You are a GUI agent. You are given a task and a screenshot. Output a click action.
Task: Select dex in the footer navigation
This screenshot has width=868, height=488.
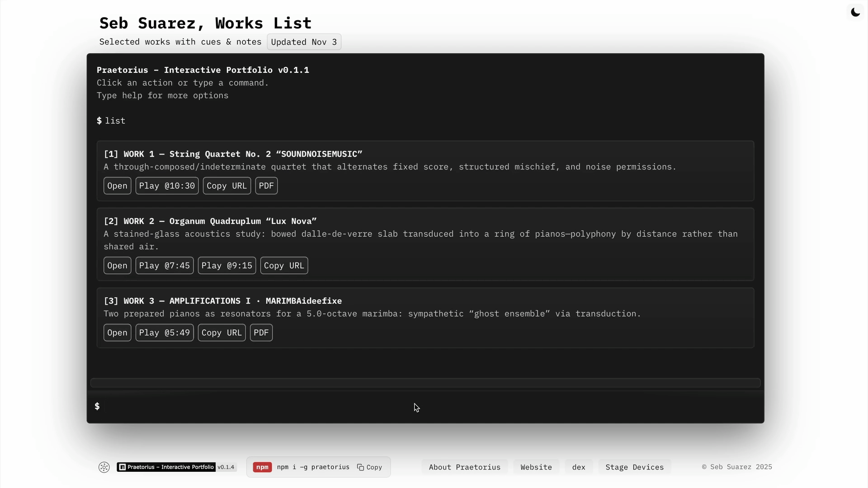tap(579, 467)
